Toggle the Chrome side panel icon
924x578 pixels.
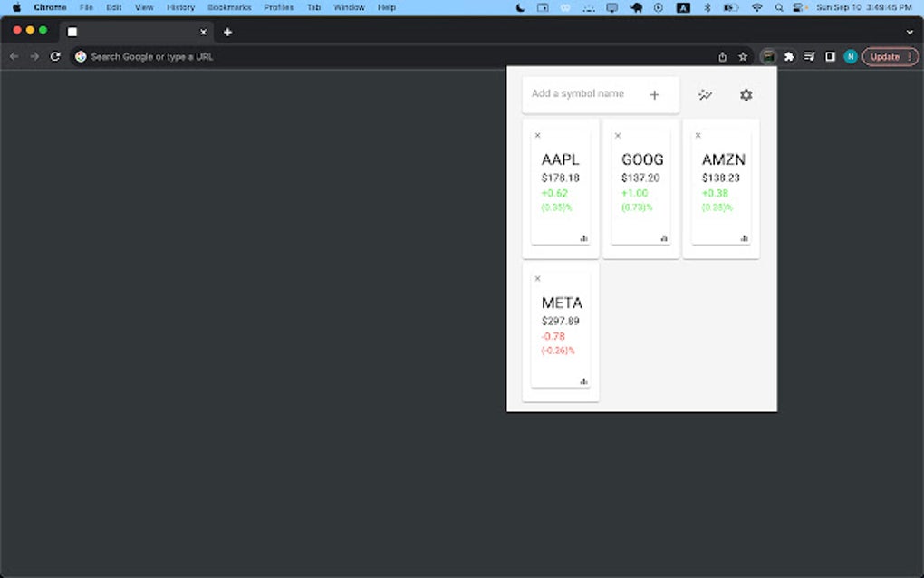(x=830, y=56)
